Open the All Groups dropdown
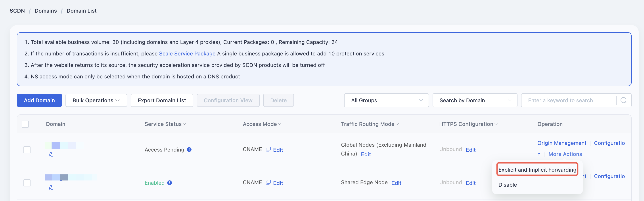This screenshot has width=644, height=201. tap(387, 100)
